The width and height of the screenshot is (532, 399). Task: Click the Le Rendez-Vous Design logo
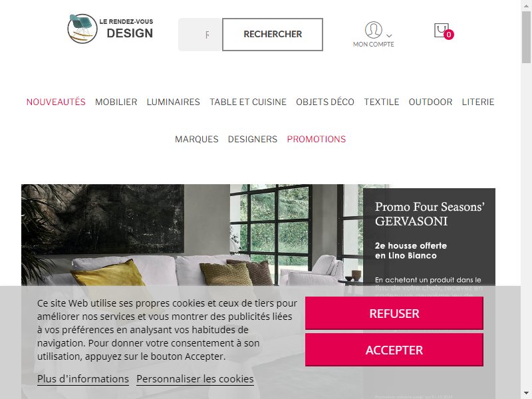coord(110,29)
